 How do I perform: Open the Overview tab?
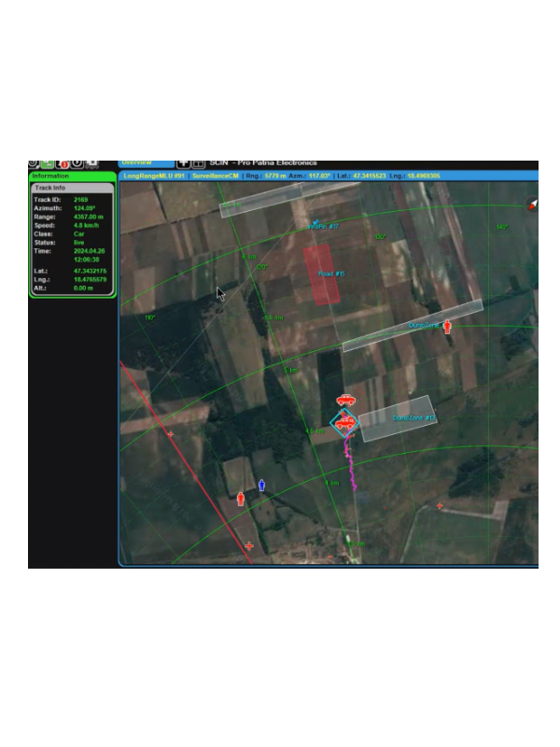146,163
